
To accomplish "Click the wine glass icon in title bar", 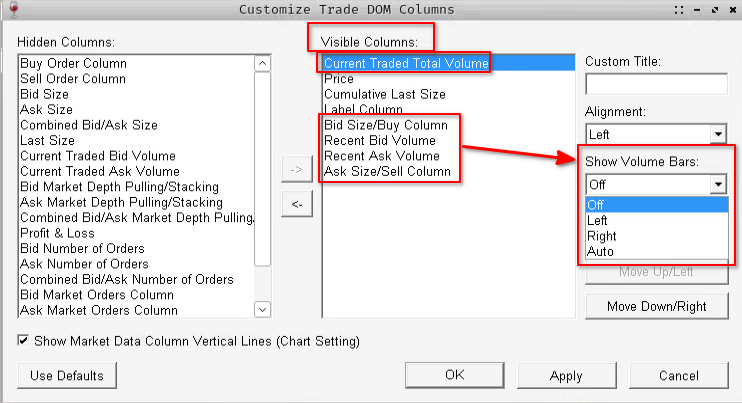I will coord(14,9).
